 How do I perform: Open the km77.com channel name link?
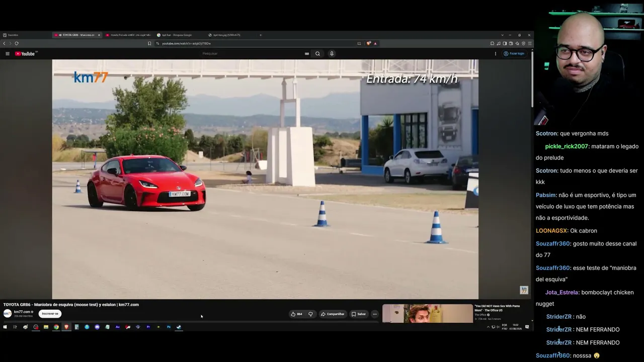(x=23, y=312)
